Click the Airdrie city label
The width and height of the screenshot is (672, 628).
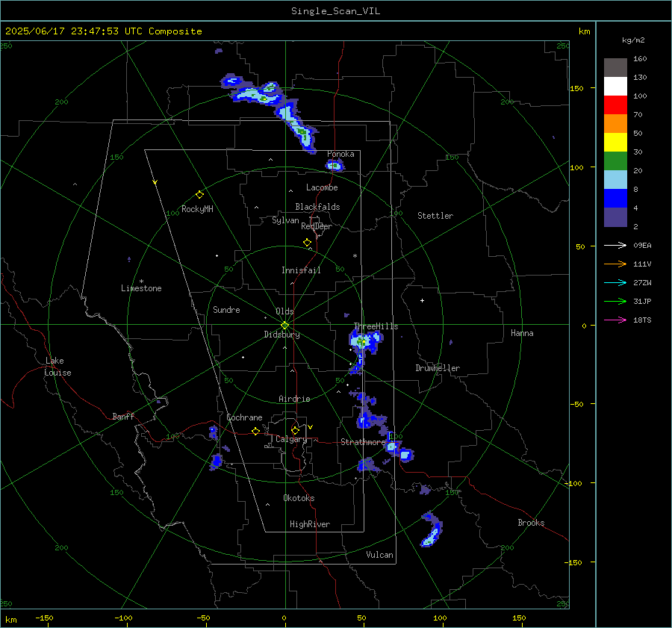coord(294,399)
